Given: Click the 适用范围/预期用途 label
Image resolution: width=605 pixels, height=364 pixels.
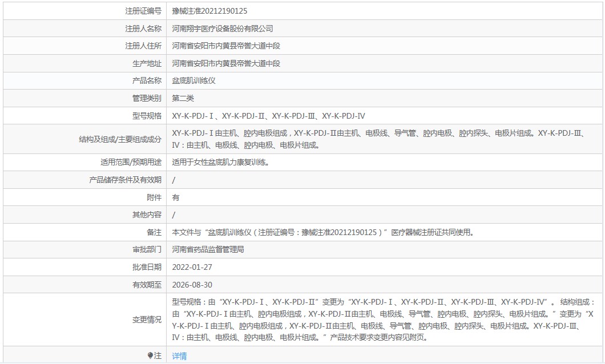Looking at the screenshot, I should tap(131, 163).
